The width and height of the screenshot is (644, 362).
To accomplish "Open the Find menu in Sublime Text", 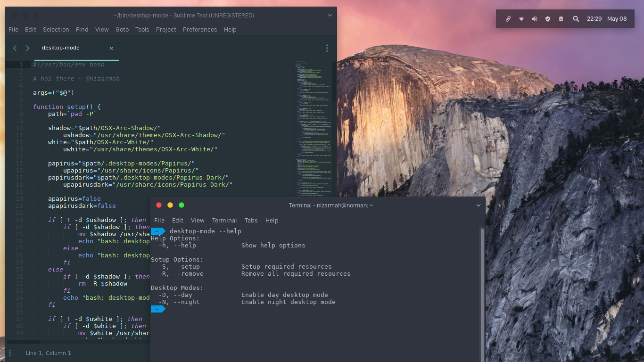I will click(82, 29).
